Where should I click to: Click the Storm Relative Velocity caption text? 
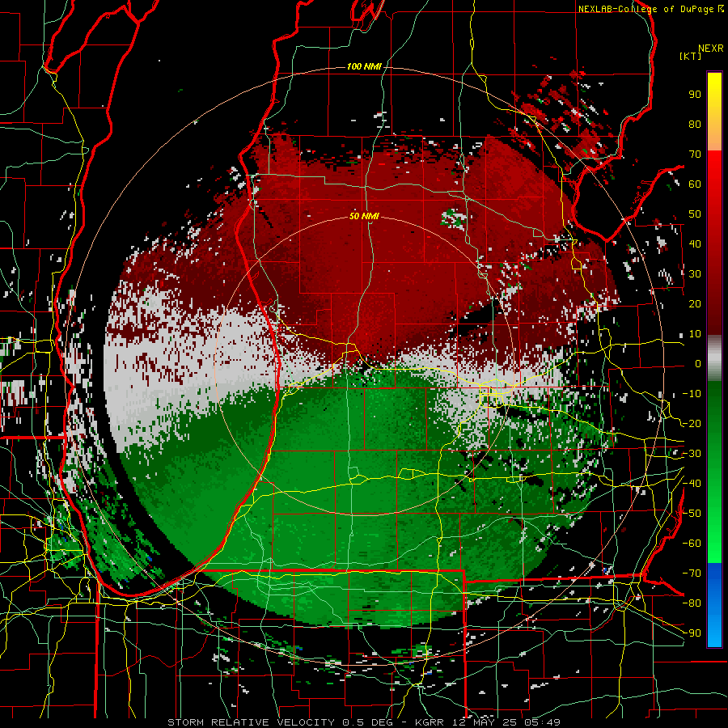[364, 722]
